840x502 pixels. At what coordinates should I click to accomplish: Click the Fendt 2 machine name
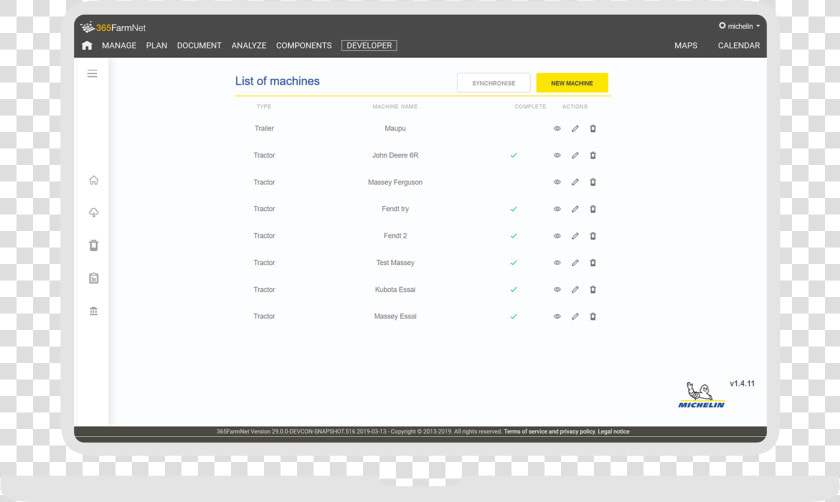pos(395,236)
